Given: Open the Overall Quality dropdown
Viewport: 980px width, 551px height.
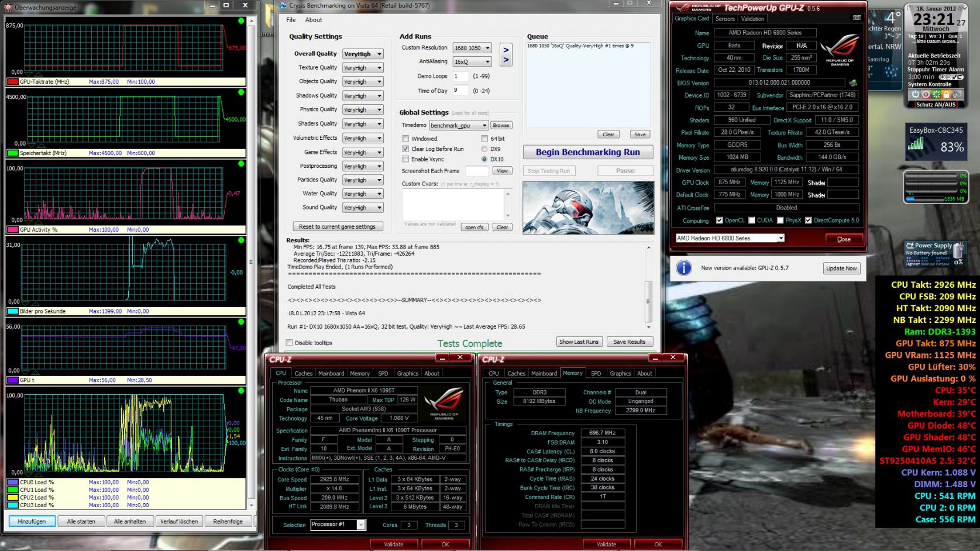Looking at the screenshot, I should [363, 54].
